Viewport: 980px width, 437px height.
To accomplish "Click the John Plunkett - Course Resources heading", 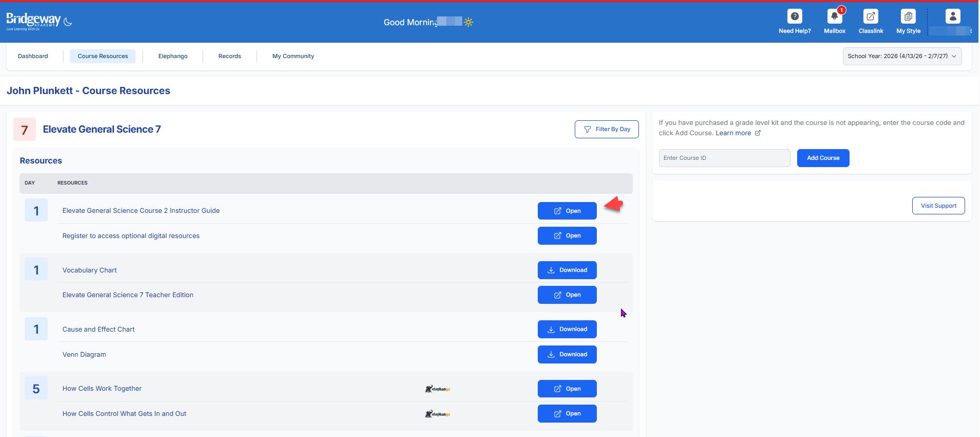I will [x=88, y=90].
